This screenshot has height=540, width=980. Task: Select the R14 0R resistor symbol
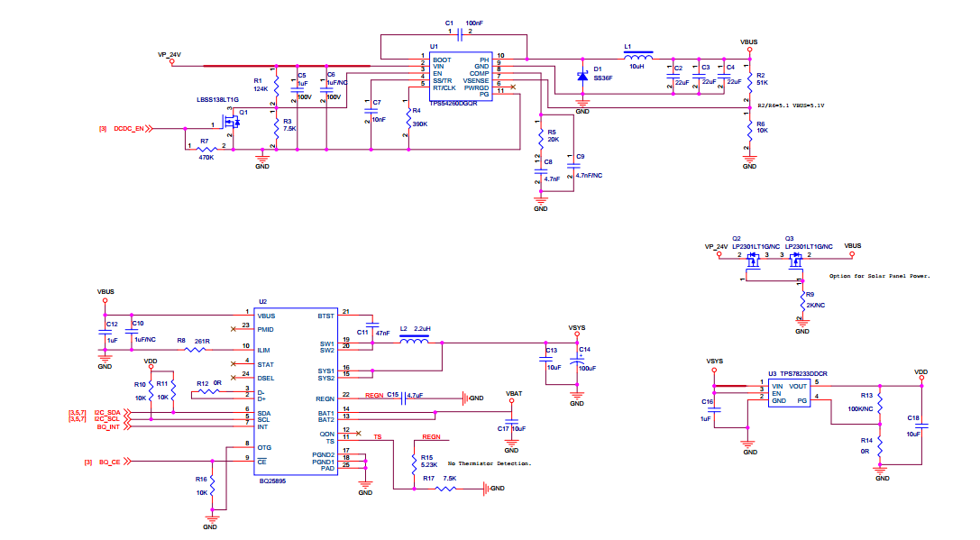(x=880, y=447)
